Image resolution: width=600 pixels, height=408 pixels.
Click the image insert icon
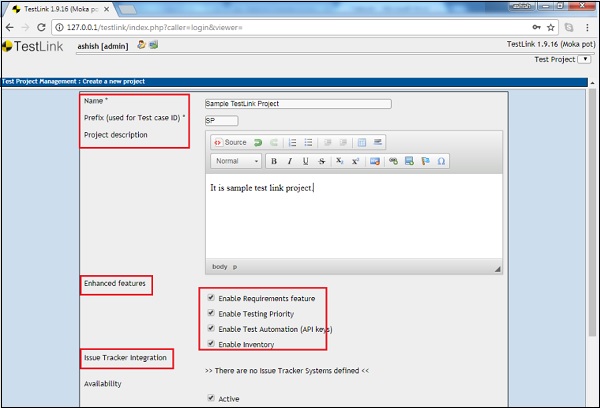[x=375, y=161]
